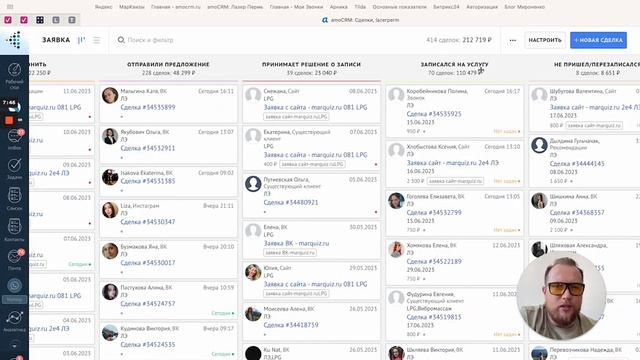Open first pinned browser tab
The image size is (640, 360).
click(8, 20)
